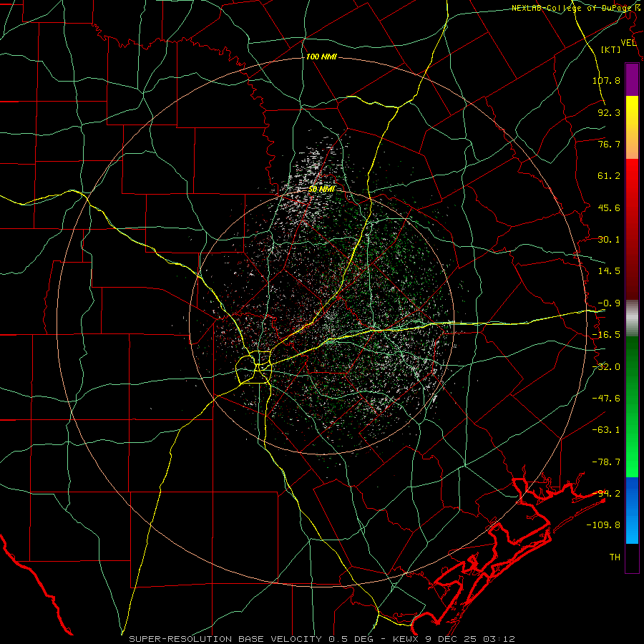This screenshot has height=644, width=644.
Task: Click the "TH" label on the legend
Action: (x=615, y=557)
